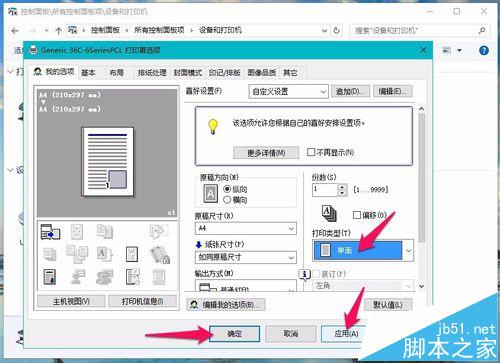Click the watermark page icon with W
Viewport: 500px width, 363px height.
click(132, 254)
